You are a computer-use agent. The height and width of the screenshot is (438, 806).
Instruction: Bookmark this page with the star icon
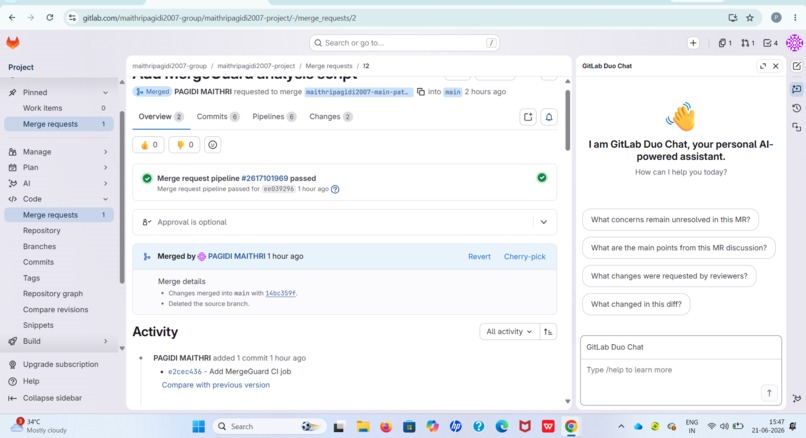750,17
